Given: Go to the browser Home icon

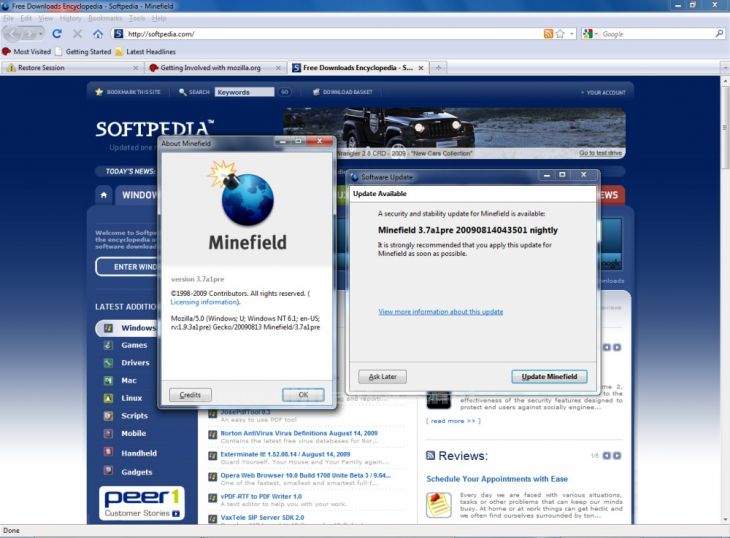Looking at the screenshot, I should 97,34.
